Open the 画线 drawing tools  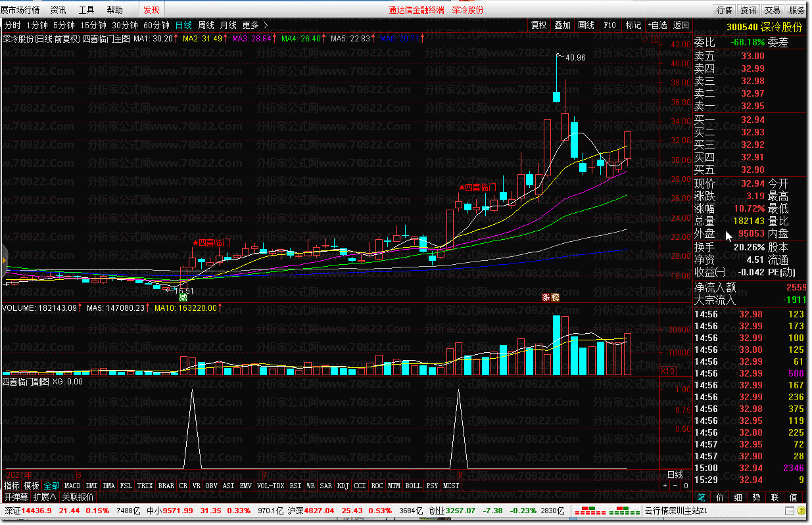click(586, 25)
